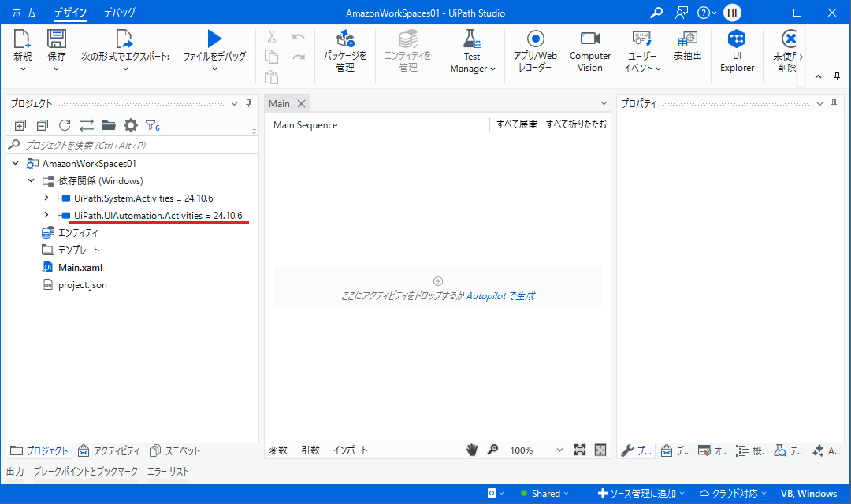
Task: Open the Imports panel
Action: click(350, 450)
